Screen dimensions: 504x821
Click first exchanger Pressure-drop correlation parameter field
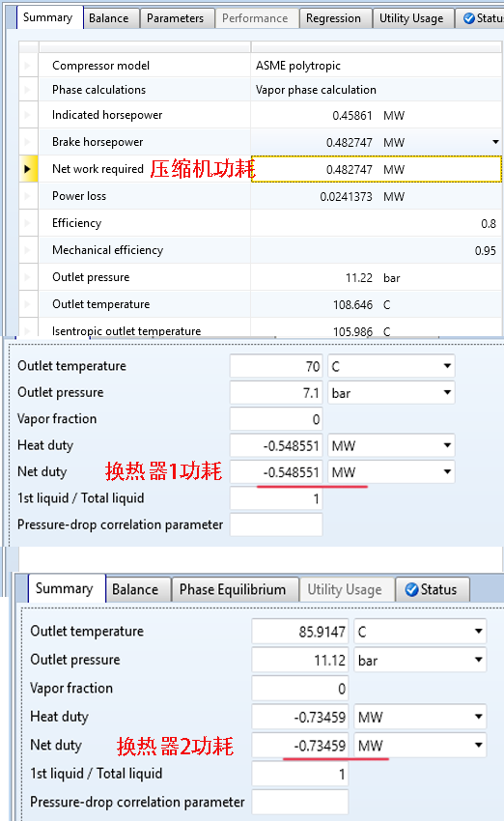pos(276,524)
